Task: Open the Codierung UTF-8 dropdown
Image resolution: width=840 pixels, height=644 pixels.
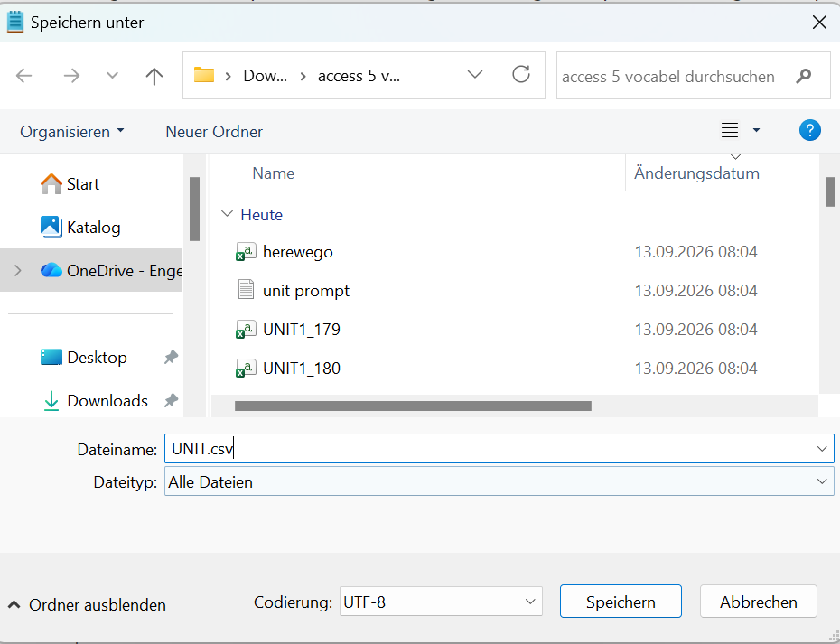Action: (x=441, y=602)
